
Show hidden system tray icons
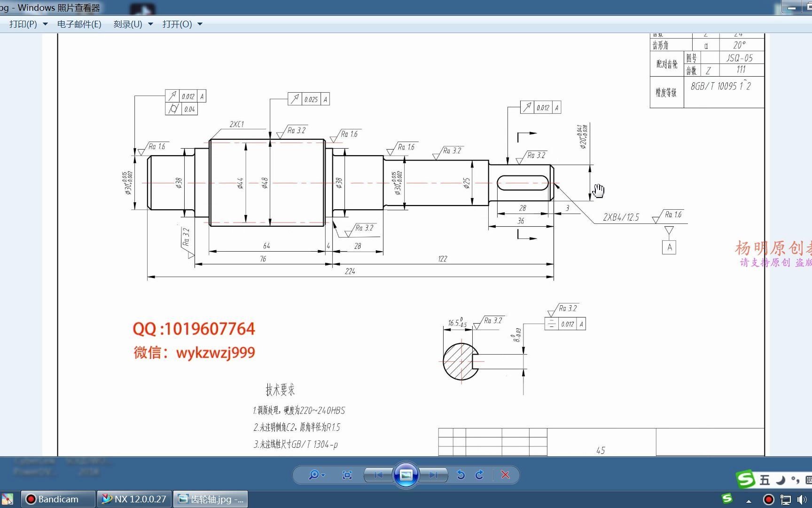click(749, 501)
